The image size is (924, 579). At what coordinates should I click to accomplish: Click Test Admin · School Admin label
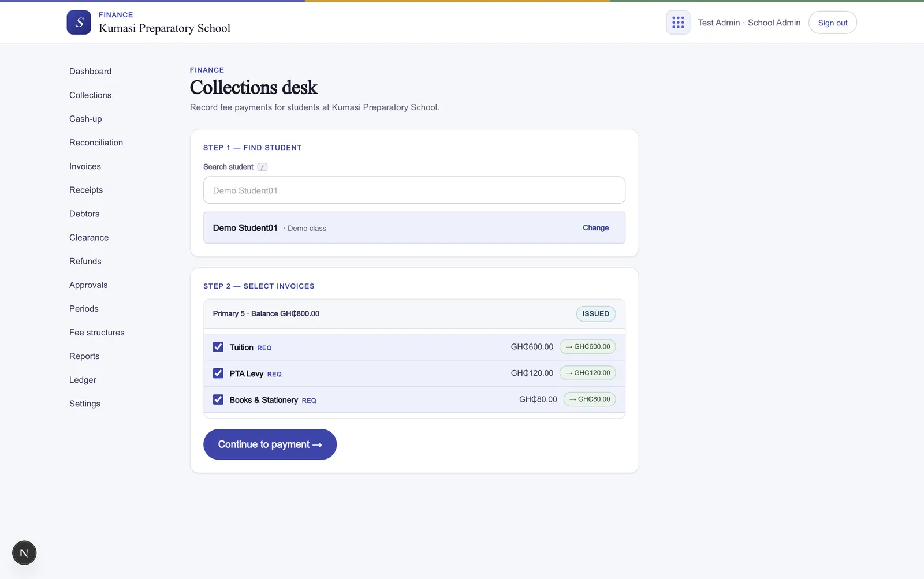(749, 23)
